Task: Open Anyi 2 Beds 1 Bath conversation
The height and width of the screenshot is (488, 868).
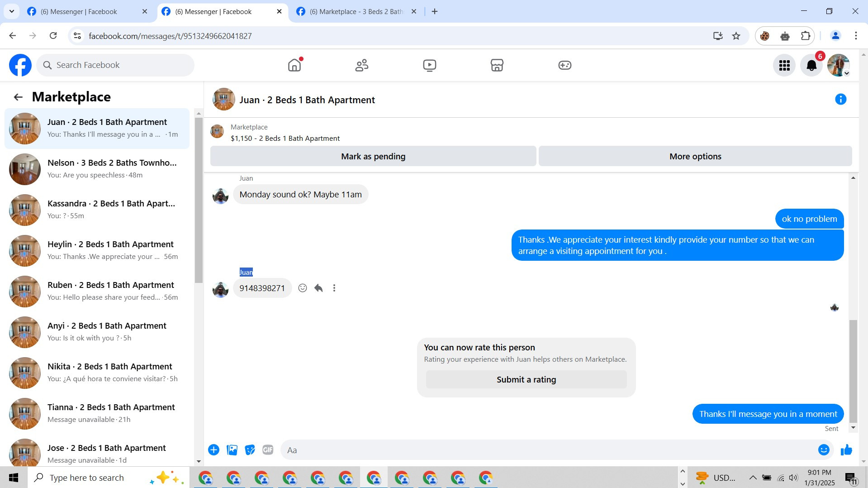Action: point(97,332)
